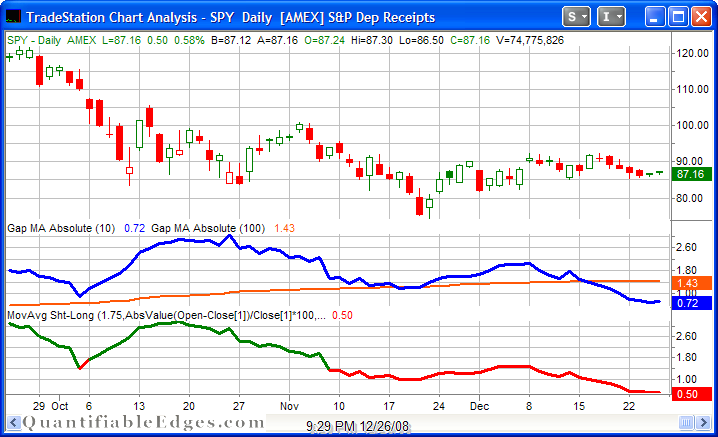This screenshot has width=718, height=437.
Task: Click the green 87.16 last price label
Action: coord(691,174)
